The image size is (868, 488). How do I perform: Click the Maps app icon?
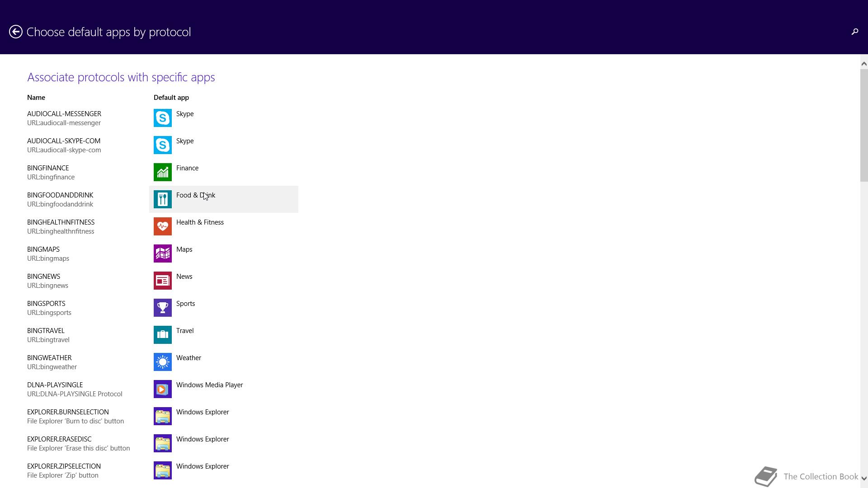point(163,253)
